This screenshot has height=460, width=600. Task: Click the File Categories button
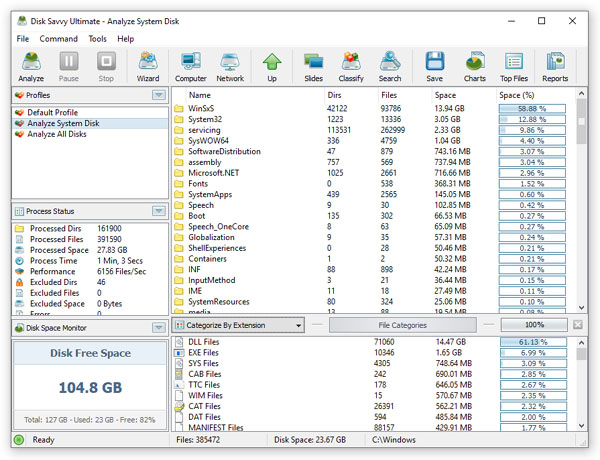403,325
